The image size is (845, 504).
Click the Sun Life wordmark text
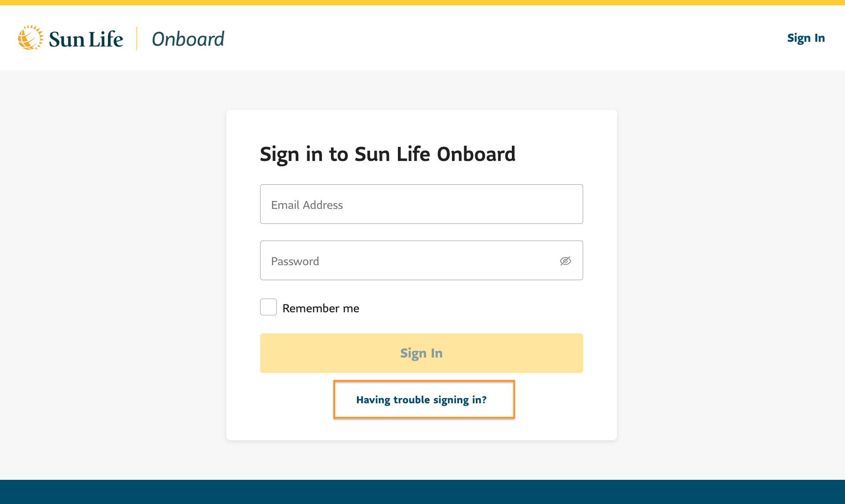tap(86, 39)
